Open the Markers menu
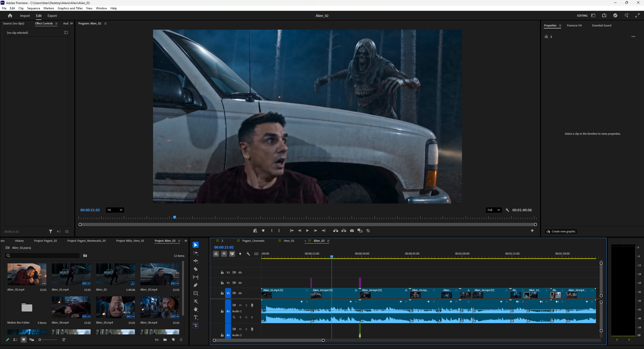The image size is (644, 349). (49, 8)
